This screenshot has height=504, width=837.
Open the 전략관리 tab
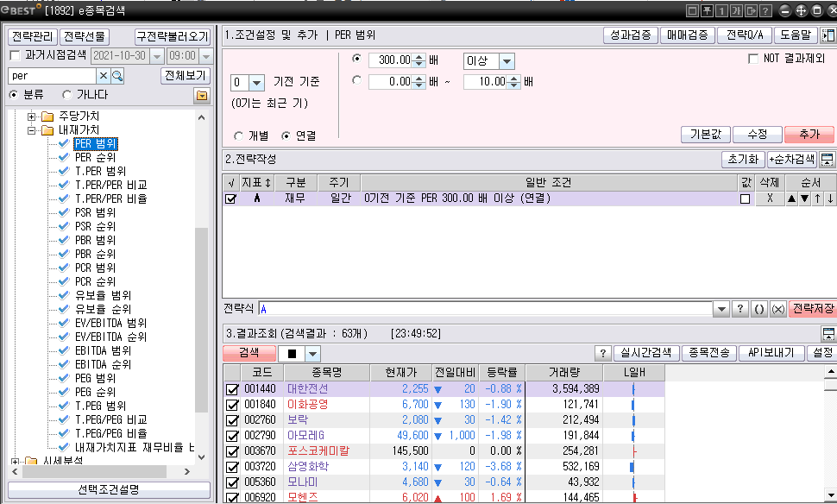[x=33, y=37]
